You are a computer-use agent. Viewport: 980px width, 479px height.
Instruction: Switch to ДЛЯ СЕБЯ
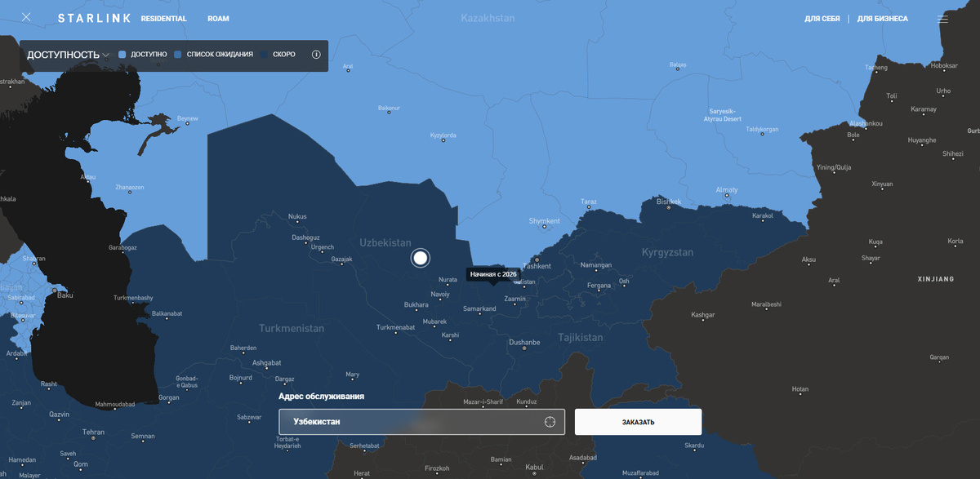point(822,19)
